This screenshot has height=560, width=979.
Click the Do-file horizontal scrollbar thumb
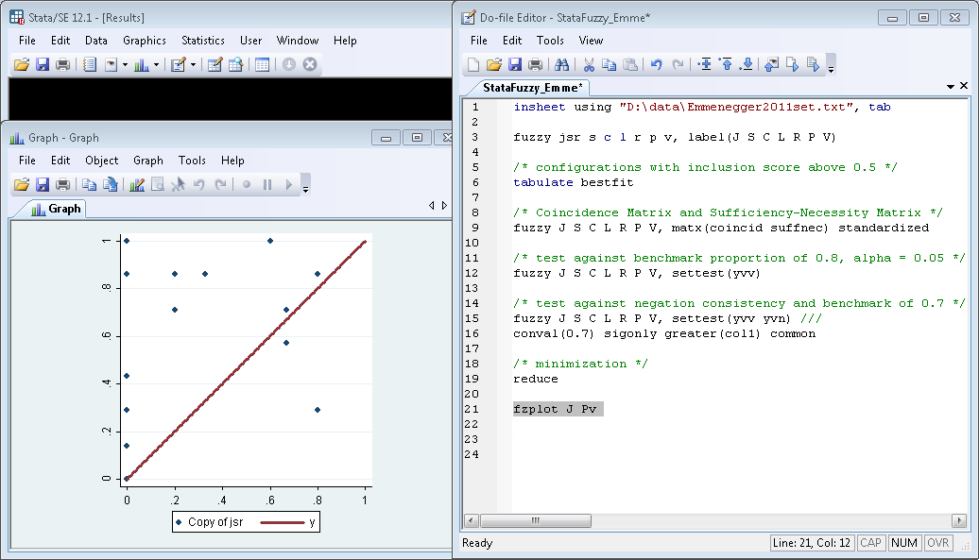[x=535, y=520]
